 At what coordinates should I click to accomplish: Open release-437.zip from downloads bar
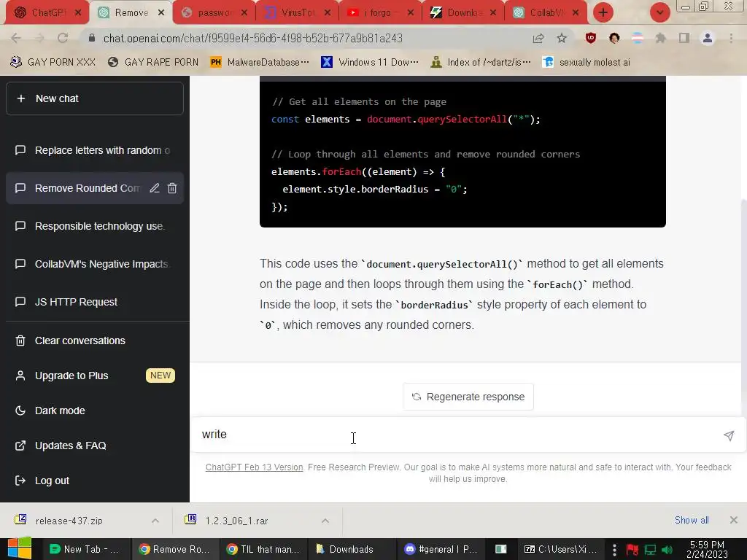69,521
